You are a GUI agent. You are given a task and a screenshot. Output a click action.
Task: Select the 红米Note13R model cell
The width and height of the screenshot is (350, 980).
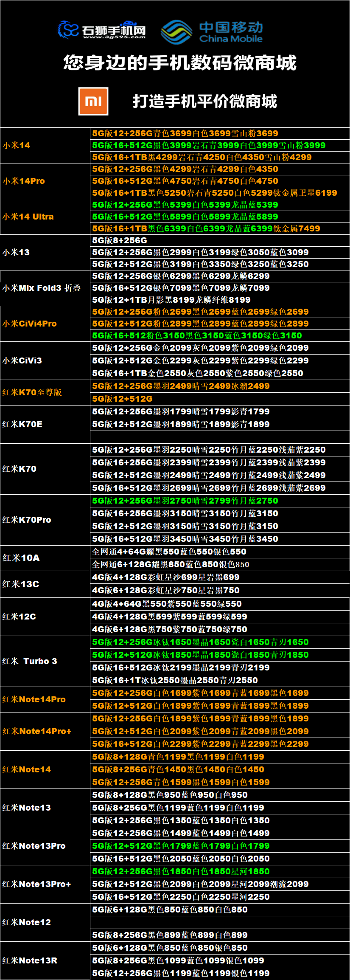(x=45, y=960)
